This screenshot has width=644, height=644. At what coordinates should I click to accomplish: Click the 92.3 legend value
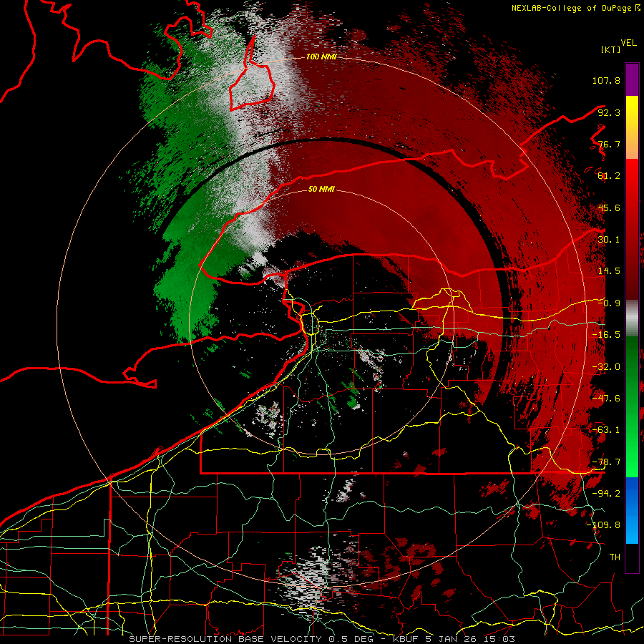(609, 112)
